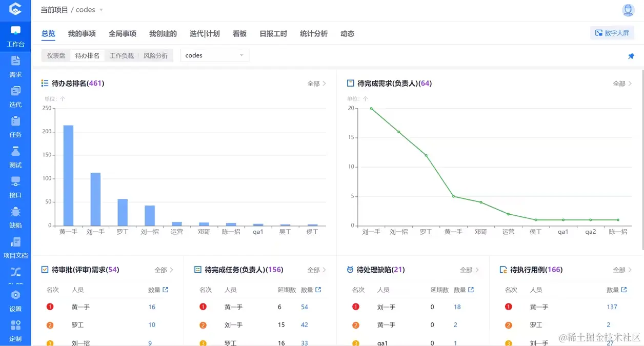Open the 缺陷 defects section in the sidebar

[x=15, y=218]
